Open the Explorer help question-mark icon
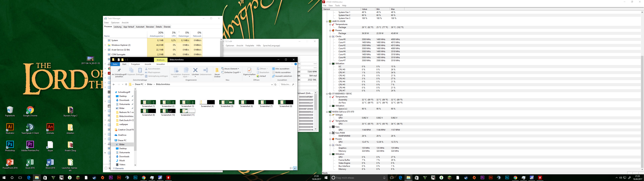Image resolution: width=644 pixels, height=181 pixels. [296, 64]
